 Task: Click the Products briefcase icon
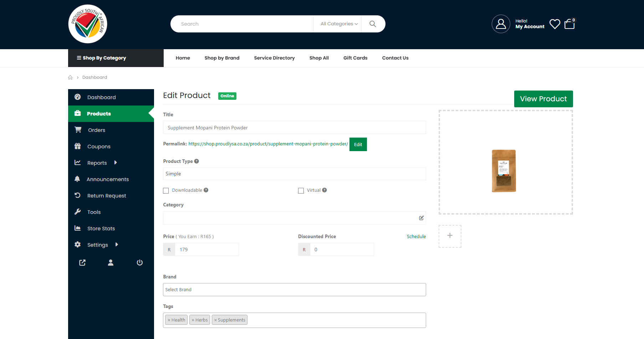(x=77, y=113)
